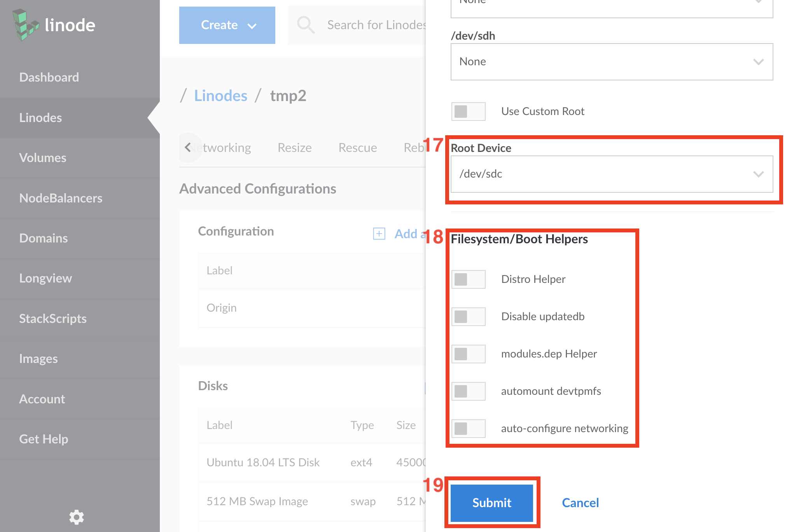
Task: Click the ext4 type cell
Action: coord(361,462)
